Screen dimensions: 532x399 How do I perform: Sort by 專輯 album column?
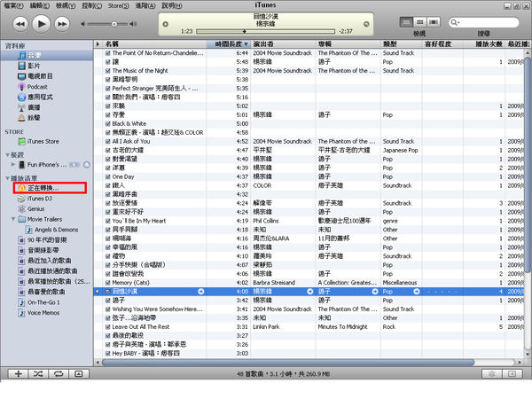tap(348, 44)
